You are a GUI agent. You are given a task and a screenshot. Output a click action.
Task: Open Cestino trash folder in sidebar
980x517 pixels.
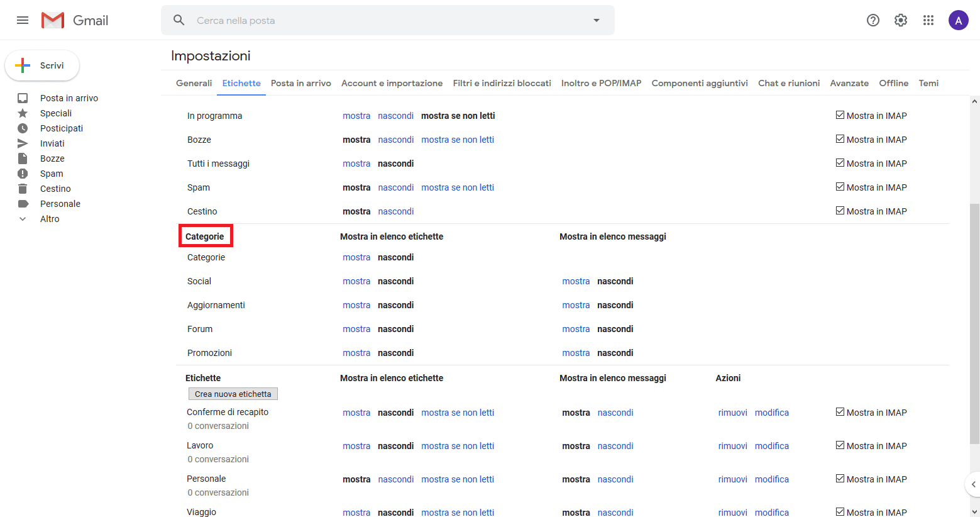click(55, 189)
